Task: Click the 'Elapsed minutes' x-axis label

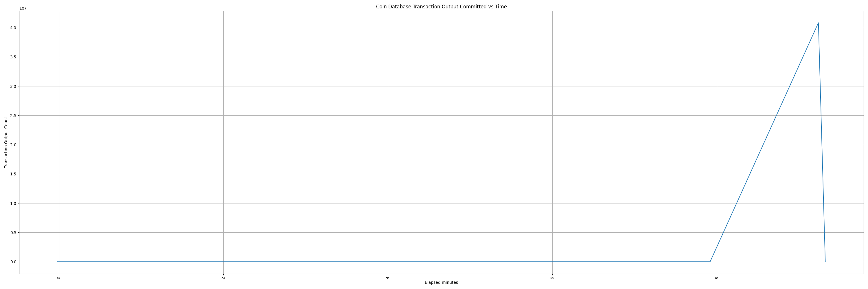Action: [x=441, y=283]
